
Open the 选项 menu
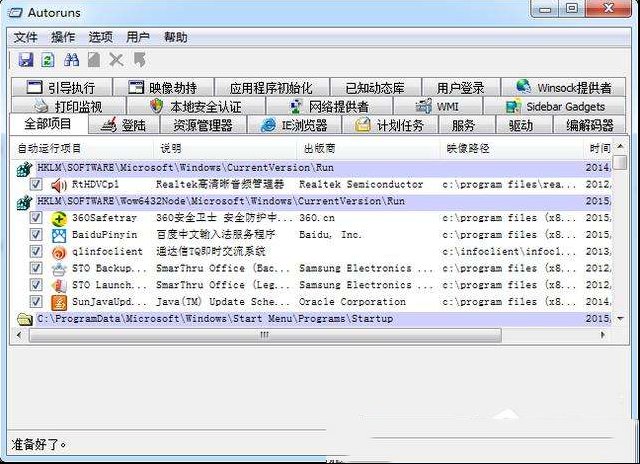tap(100, 38)
